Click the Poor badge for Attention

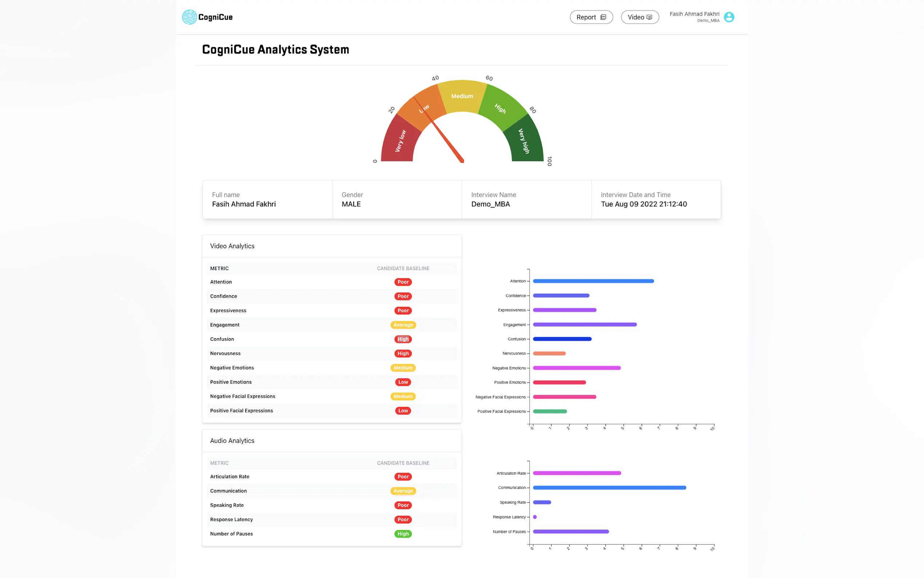(x=403, y=282)
